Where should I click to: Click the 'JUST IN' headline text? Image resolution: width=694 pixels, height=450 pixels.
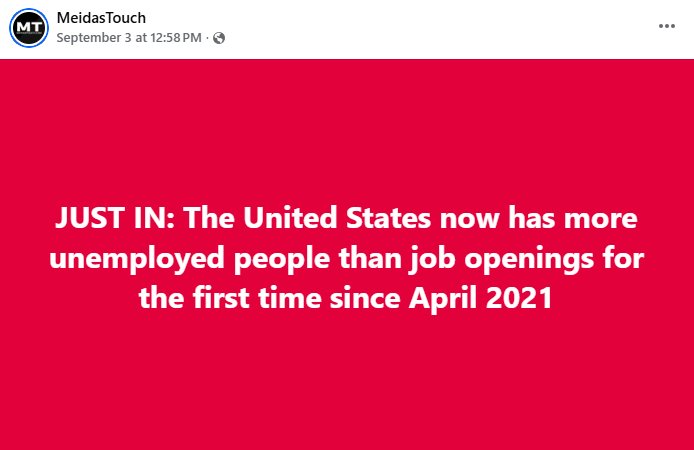pos(115,218)
